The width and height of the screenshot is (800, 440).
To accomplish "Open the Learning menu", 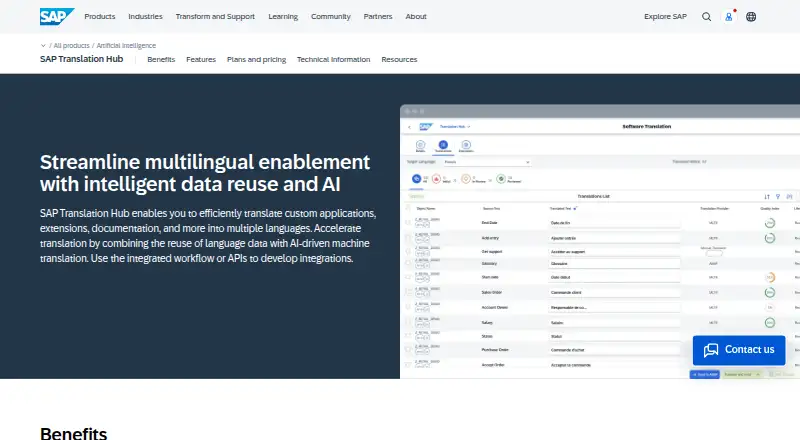I will coord(283,16).
